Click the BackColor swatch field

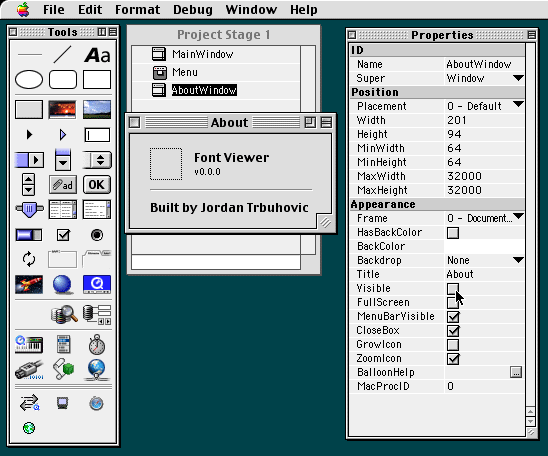(x=484, y=246)
